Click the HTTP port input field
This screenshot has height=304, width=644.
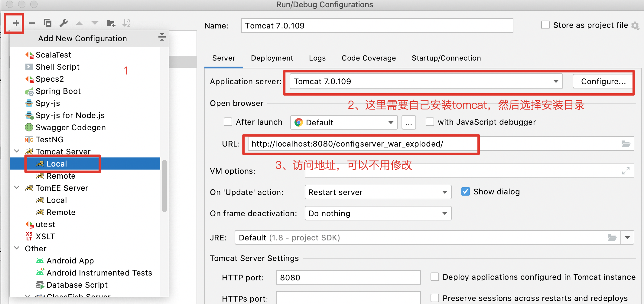[x=349, y=277]
